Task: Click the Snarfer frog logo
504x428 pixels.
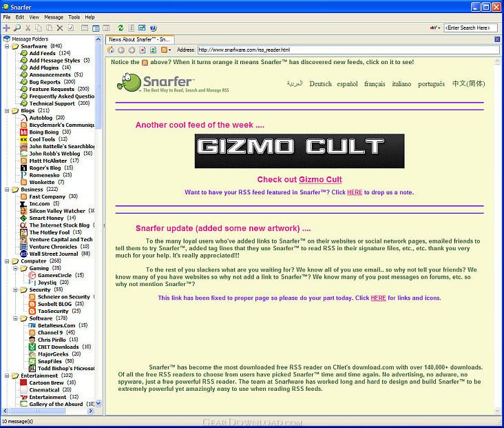Action: click(x=129, y=83)
